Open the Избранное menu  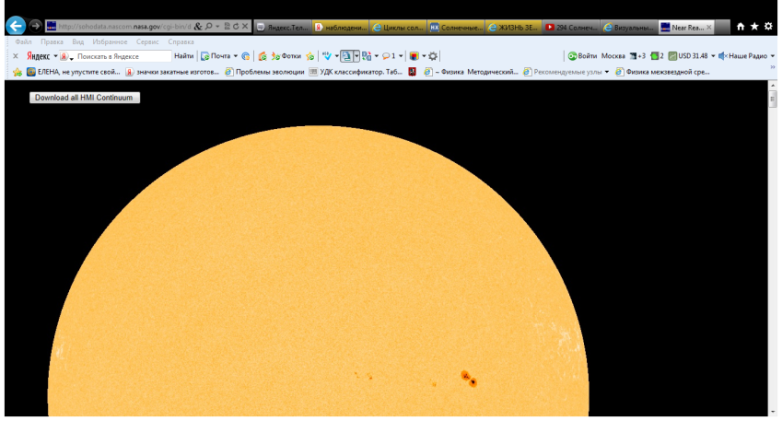(x=110, y=42)
